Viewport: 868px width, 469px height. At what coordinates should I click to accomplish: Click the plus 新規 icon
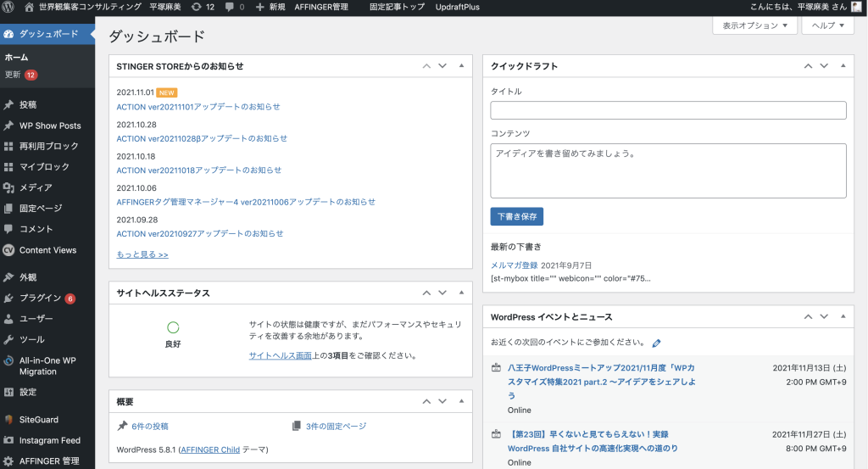pyautogui.click(x=259, y=7)
